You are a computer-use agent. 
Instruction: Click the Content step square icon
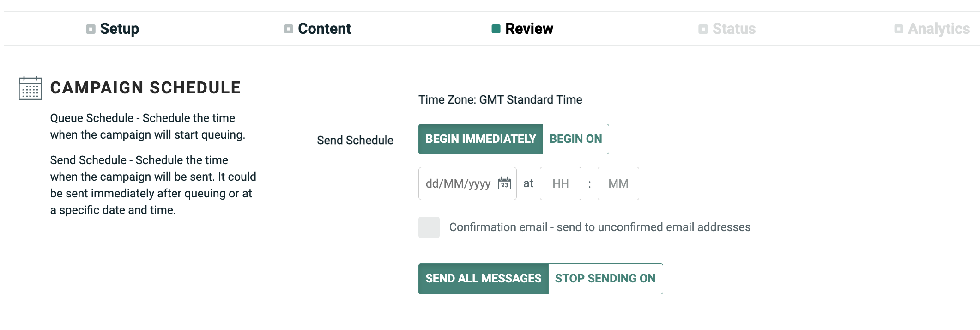pyautogui.click(x=289, y=29)
